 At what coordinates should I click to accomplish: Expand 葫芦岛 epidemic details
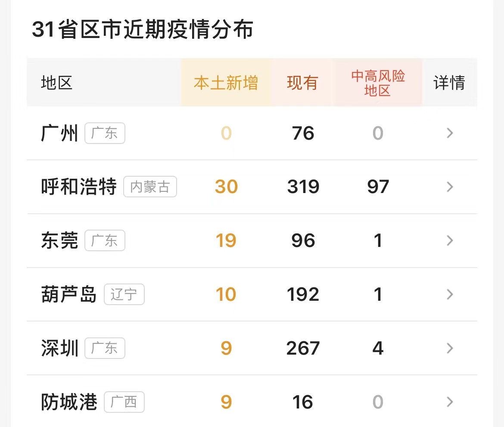[x=449, y=294]
